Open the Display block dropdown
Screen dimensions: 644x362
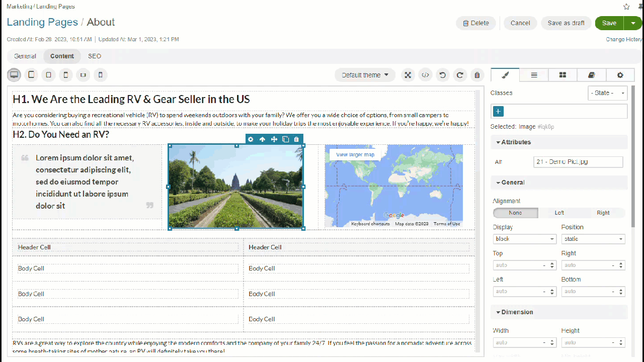(x=524, y=239)
